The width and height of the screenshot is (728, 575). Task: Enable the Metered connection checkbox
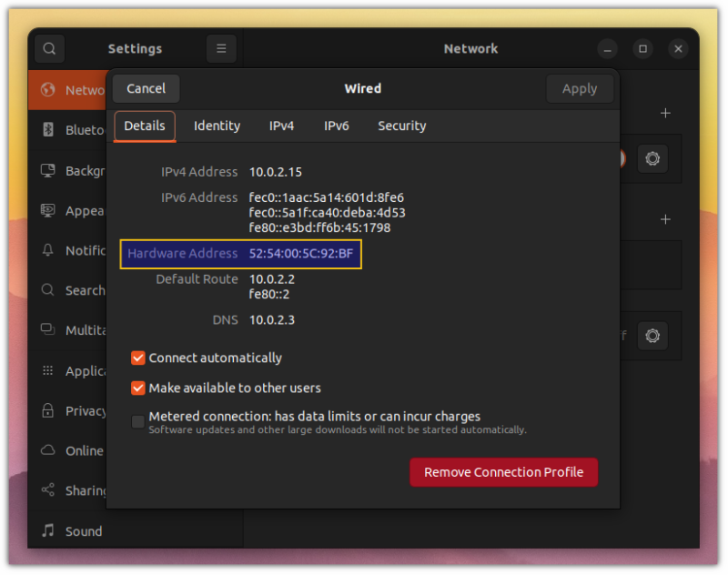(x=137, y=421)
